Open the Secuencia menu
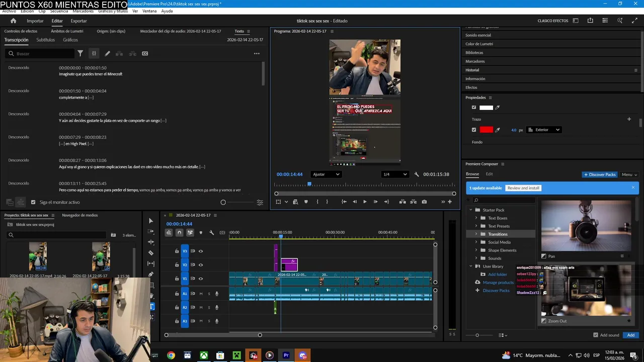 (x=59, y=11)
